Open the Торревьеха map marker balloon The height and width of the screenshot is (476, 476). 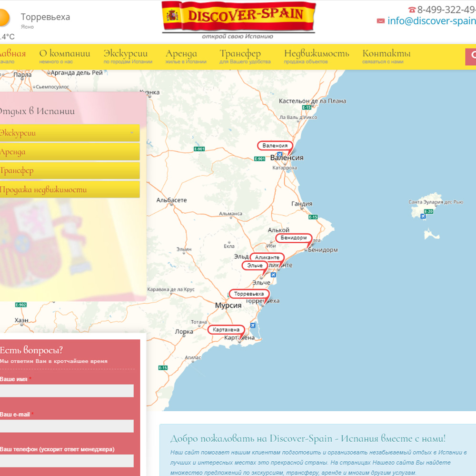click(x=249, y=294)
